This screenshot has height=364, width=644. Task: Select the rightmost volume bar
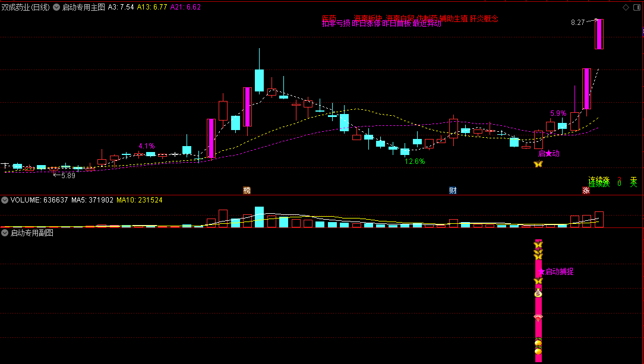point(599,219)
